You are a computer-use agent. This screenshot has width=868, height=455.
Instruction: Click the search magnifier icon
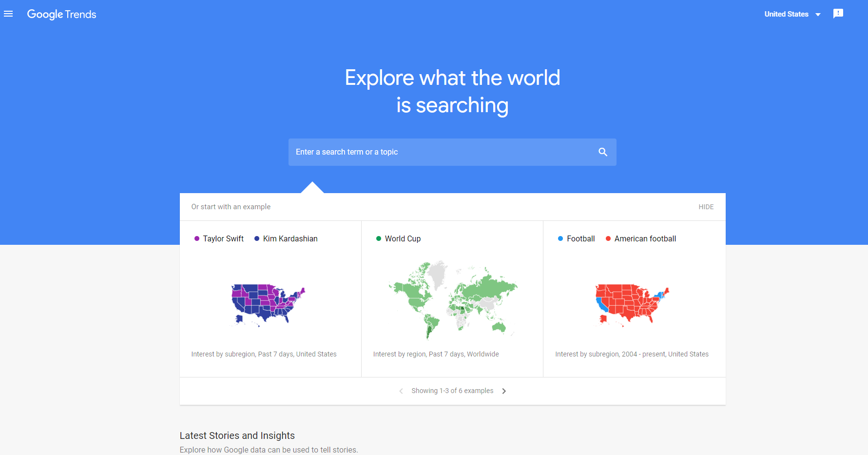click(603, 152)
